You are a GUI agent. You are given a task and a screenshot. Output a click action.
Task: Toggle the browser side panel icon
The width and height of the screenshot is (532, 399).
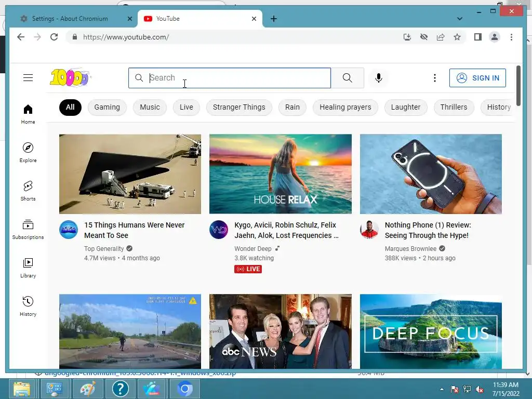478,37
